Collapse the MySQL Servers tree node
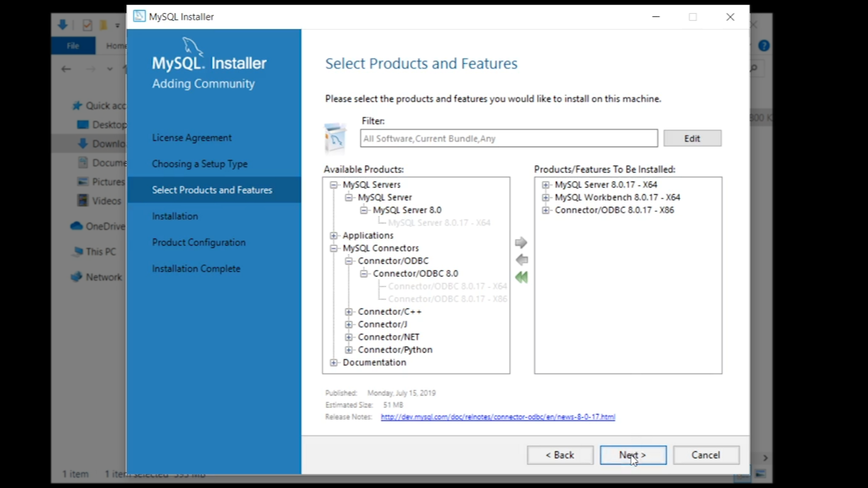Image resolution: width=868 pixels, height=488 pixels. (334, 185)
